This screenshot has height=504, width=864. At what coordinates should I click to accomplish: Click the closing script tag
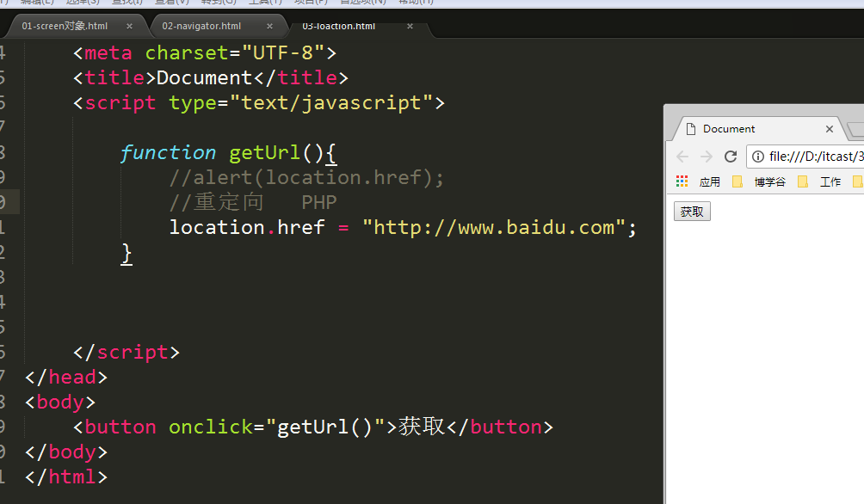tap(127, 352)
